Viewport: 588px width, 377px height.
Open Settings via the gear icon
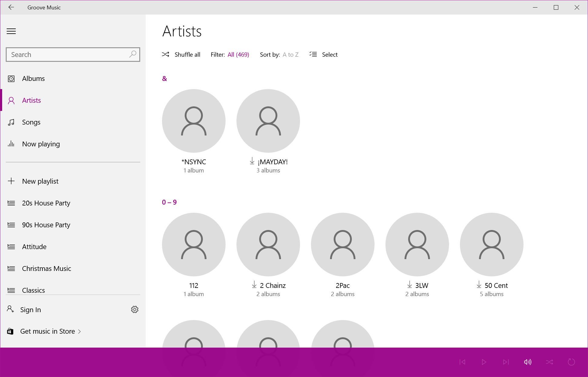[x=135, y=309]
